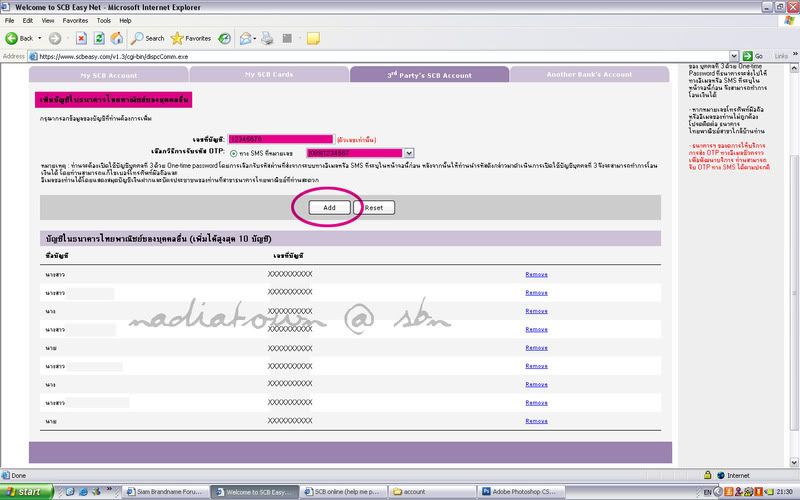Expand the address bar URL dropdown
The image size is (800, 500).
click(734, 56)
